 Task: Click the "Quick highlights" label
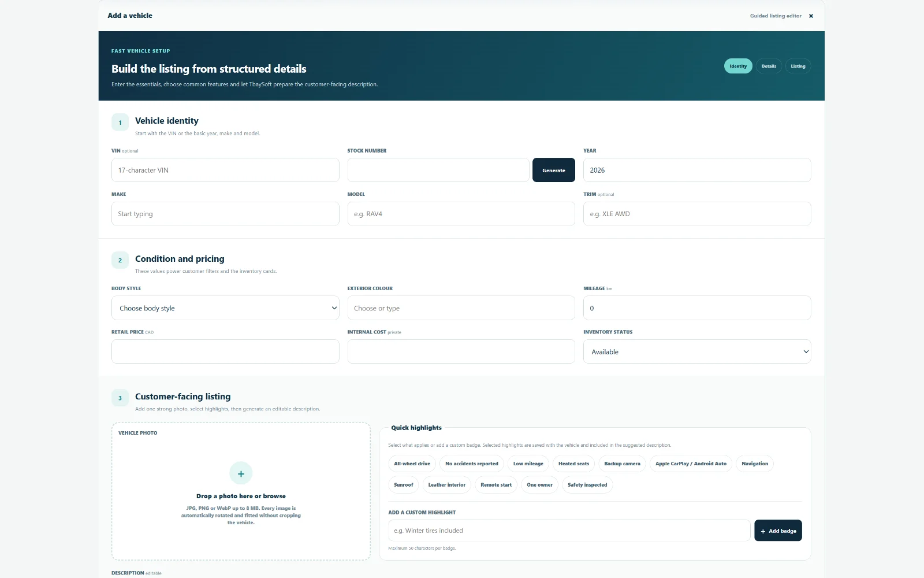pos(416,428)
